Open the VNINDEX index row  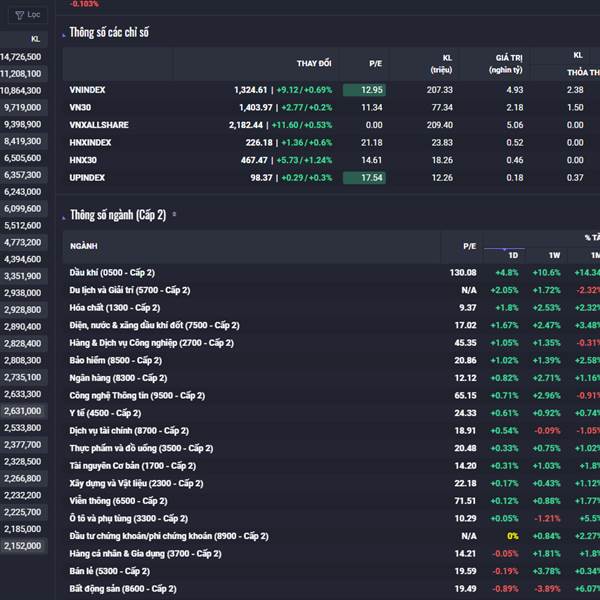331,90
